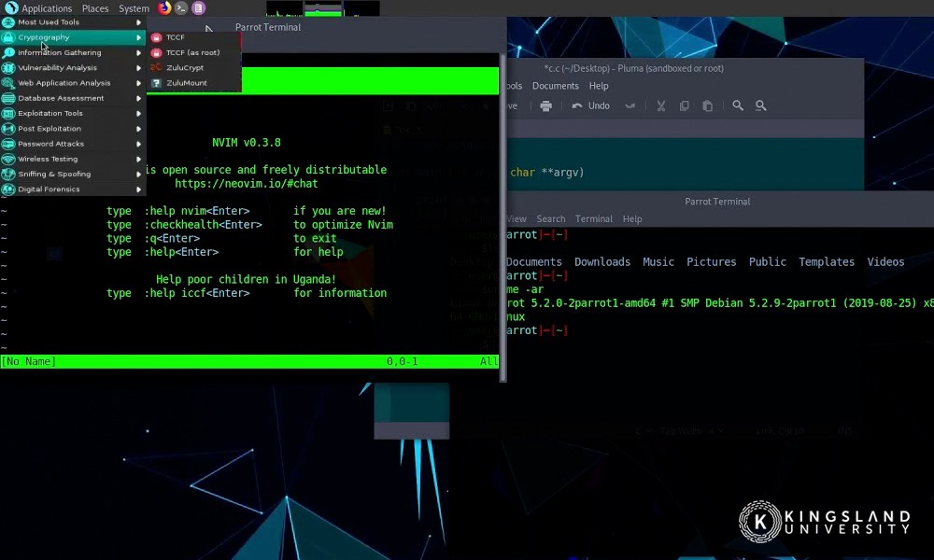Click the NVIM v0.3.8 version text
The height and width of the screenshot is (560, 934).
pos(247,143)
